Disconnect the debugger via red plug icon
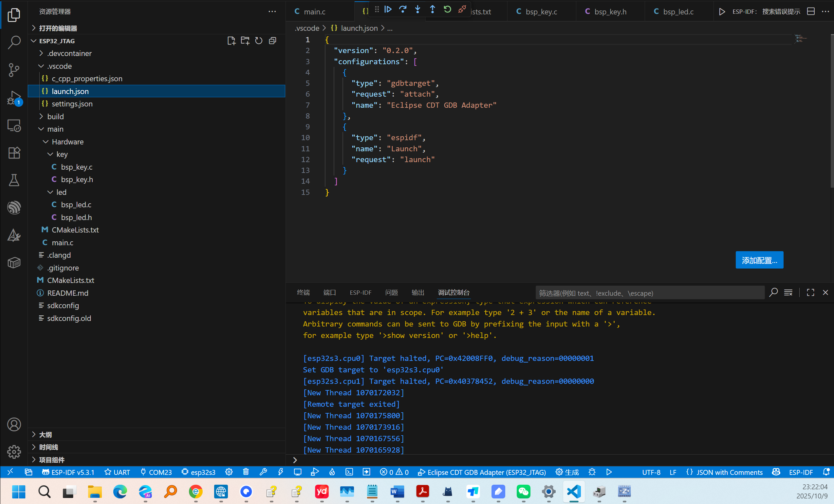 [x=462, y=9]
